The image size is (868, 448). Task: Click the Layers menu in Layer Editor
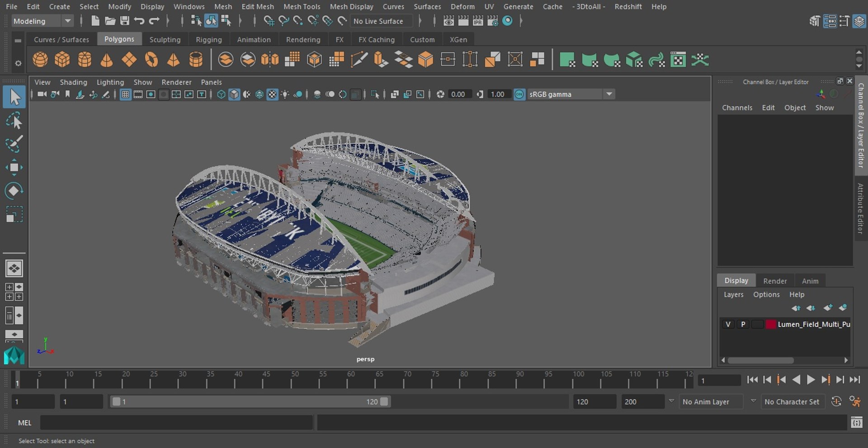tap(733, 294)
